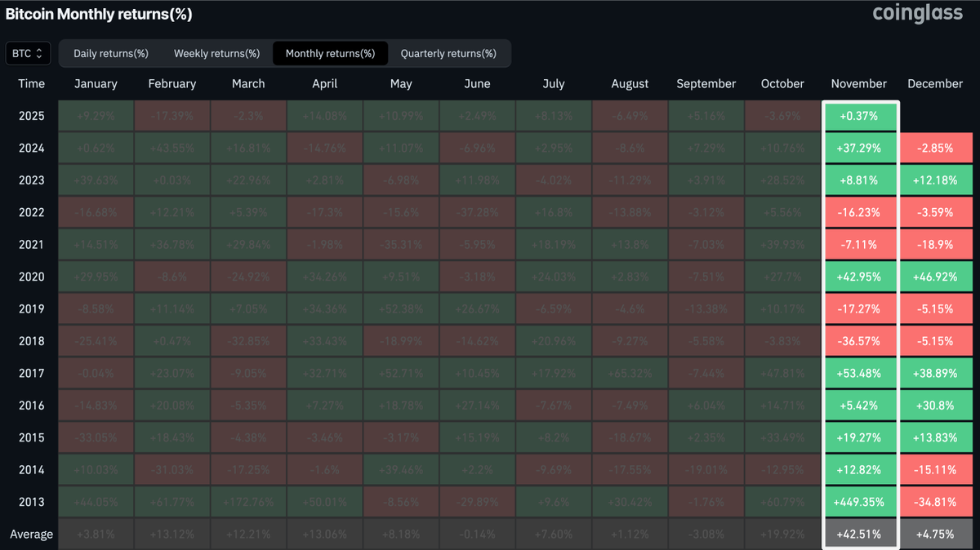
Task: Open the BTC coin selector dropdown
Action: tap(29, 54)
